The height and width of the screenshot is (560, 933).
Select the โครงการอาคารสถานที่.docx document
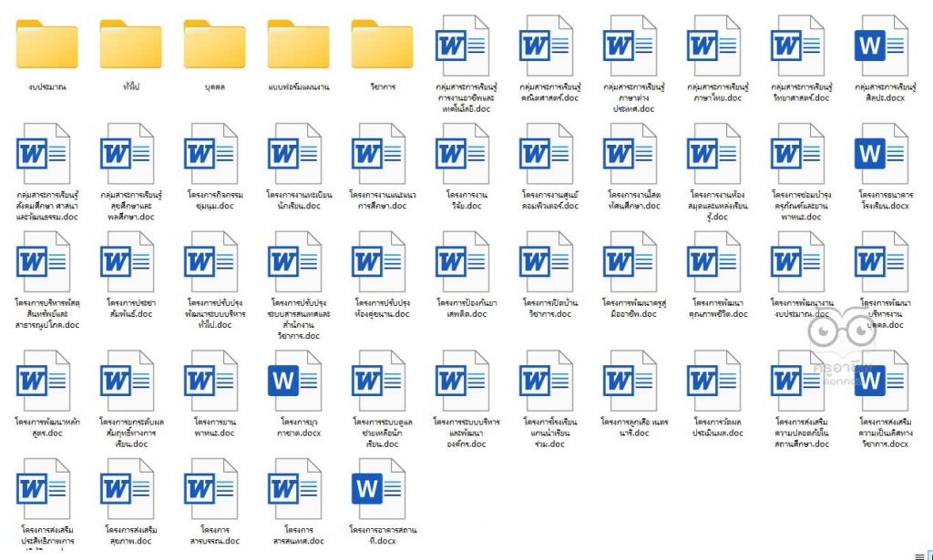pyautogui.click(x=378, y=489)
